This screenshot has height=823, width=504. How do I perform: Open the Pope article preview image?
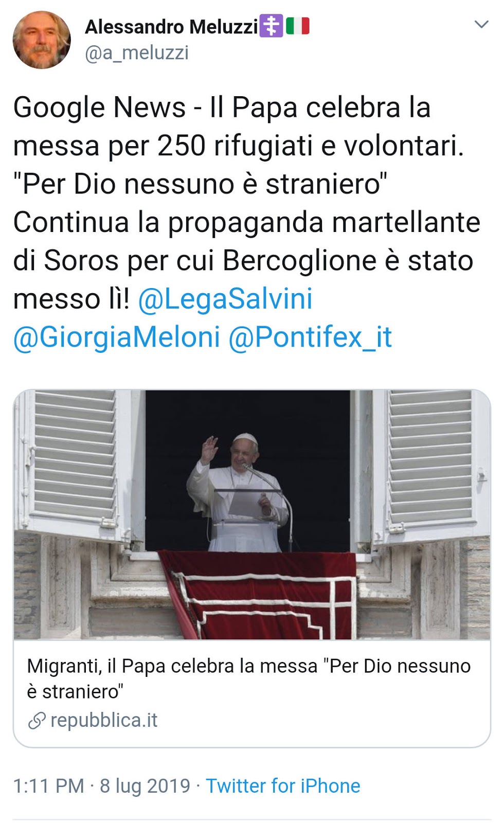(252, 514)
